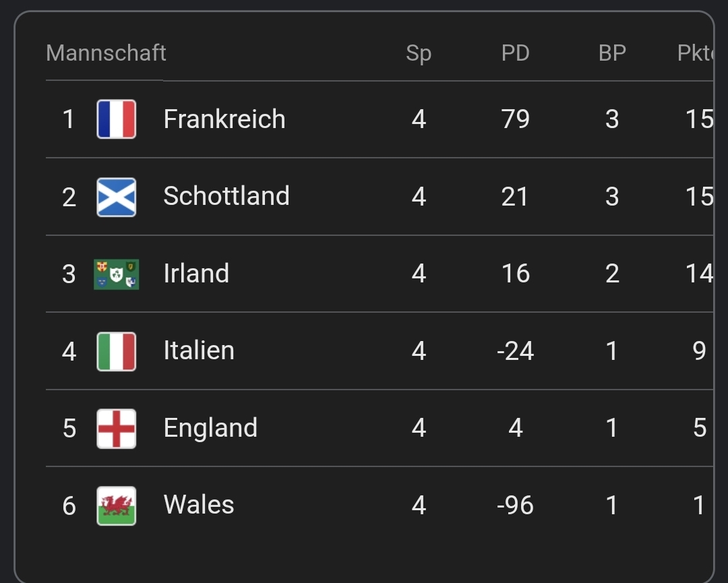Open the Wales team entry
Viewport: 728px width, 583px height.
click(x=199, y=505)
